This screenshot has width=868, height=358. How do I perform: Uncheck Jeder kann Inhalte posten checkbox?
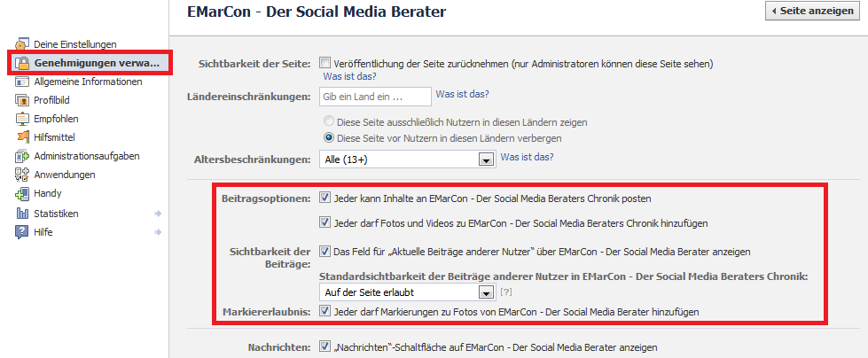pyautogui.click(x=325, y=198)
